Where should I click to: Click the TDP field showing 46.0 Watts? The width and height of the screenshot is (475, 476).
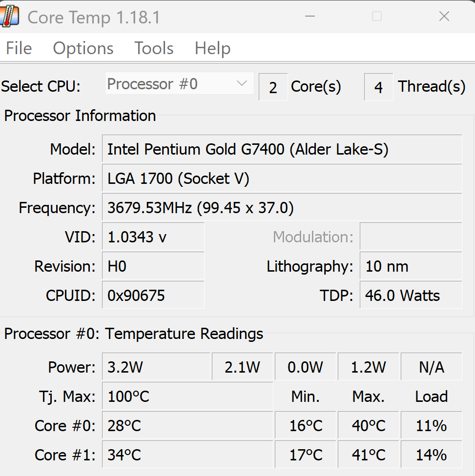(410, 296)
